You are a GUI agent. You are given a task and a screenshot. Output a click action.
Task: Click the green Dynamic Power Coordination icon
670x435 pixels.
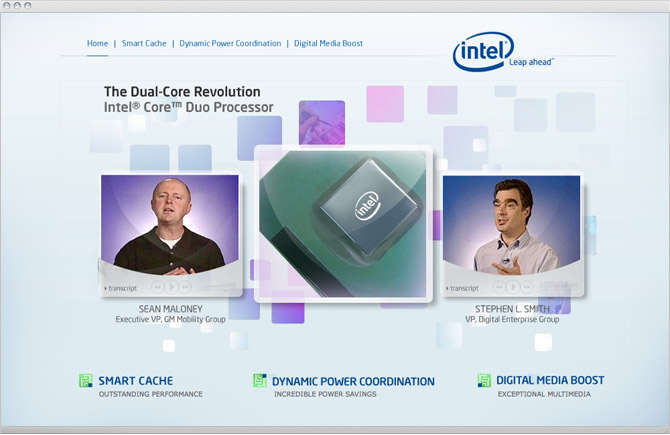[260, 380]
